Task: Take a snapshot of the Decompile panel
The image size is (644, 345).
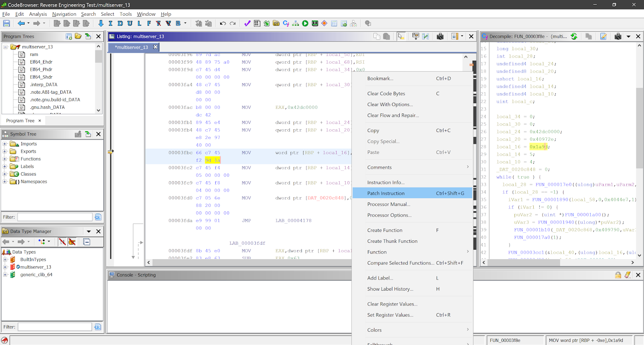Action: click(x=618, y=36)
